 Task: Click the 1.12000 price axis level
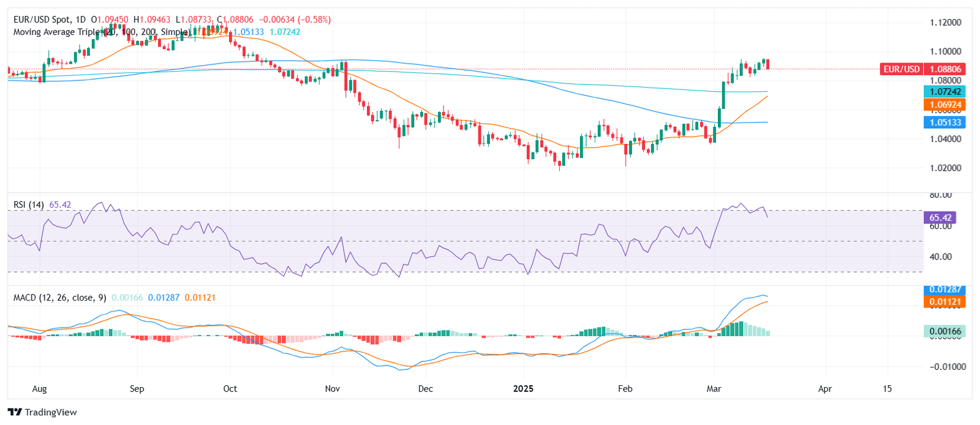pyautogui.click(x=945, y=23)
